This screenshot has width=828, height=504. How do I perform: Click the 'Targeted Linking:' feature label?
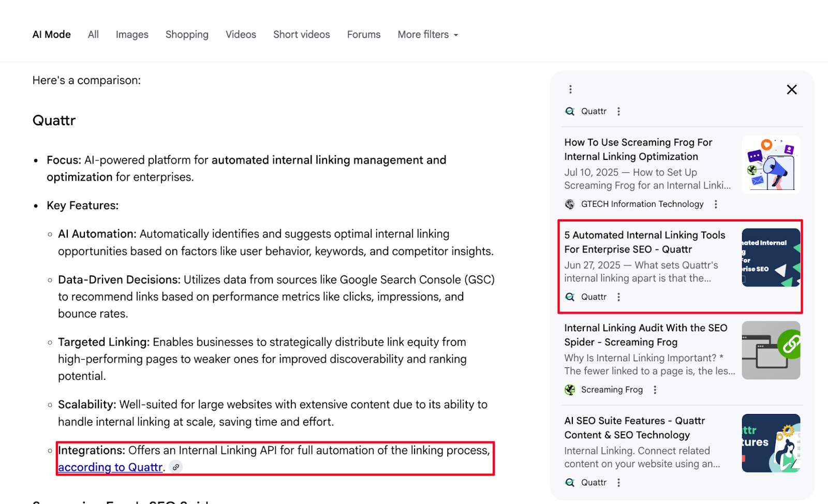[103, 342]
